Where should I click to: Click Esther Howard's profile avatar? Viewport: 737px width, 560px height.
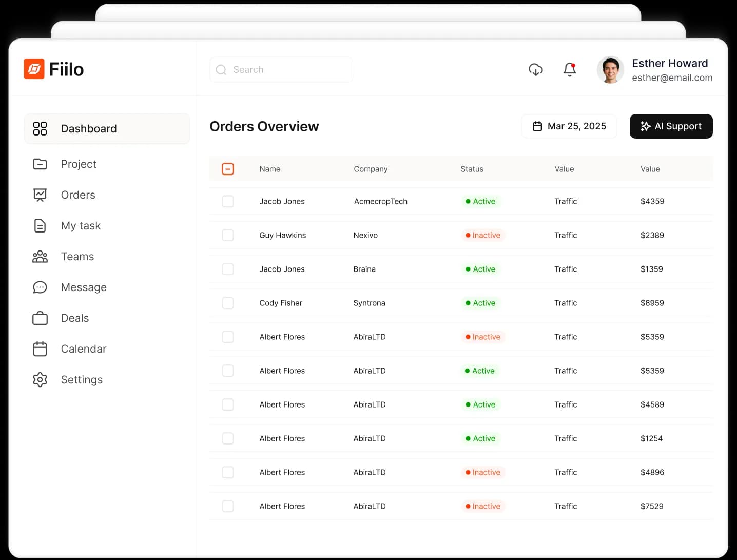coord(610,70)
